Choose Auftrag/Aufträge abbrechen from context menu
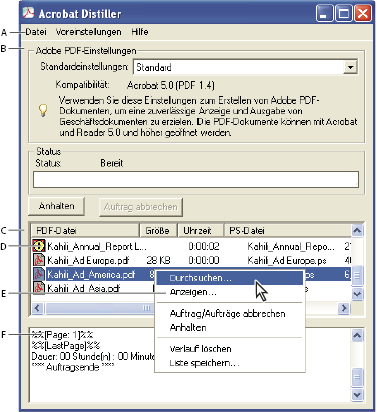 point(230,314)
